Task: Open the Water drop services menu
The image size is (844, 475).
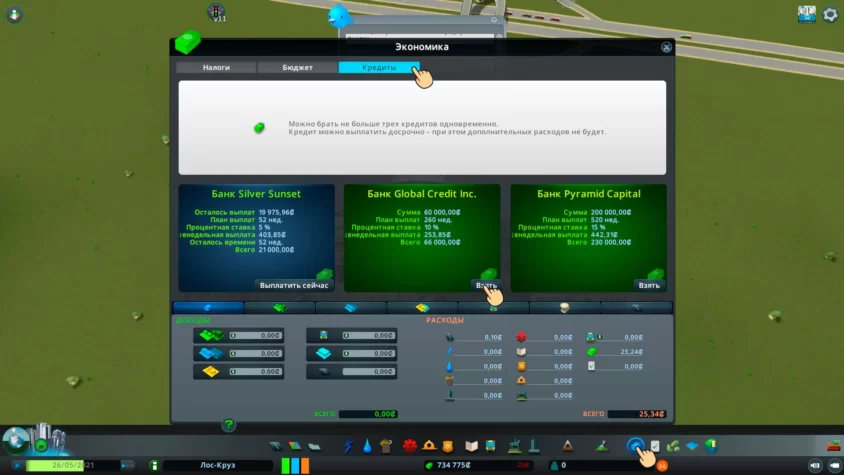Action: point(367,446)
